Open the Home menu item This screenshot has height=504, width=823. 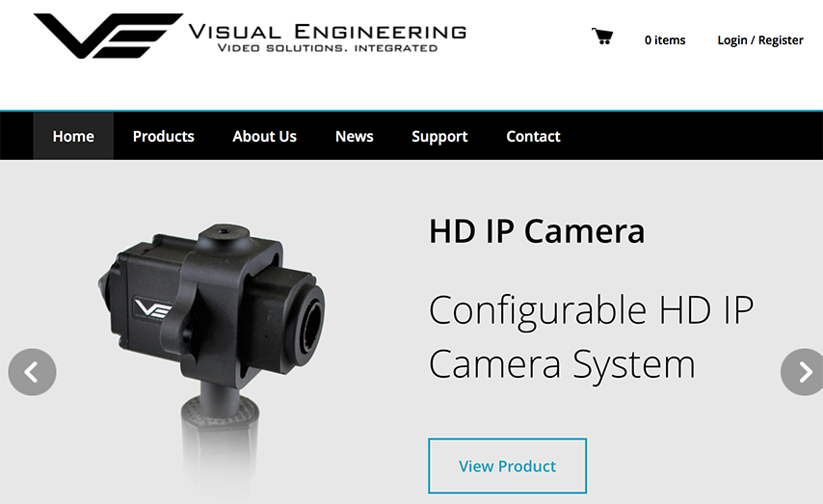(73, 136)
